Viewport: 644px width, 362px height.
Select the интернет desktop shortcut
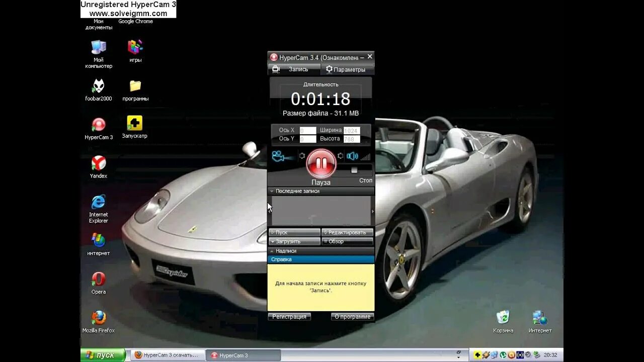pyautogui.click(x=99, y=244)
